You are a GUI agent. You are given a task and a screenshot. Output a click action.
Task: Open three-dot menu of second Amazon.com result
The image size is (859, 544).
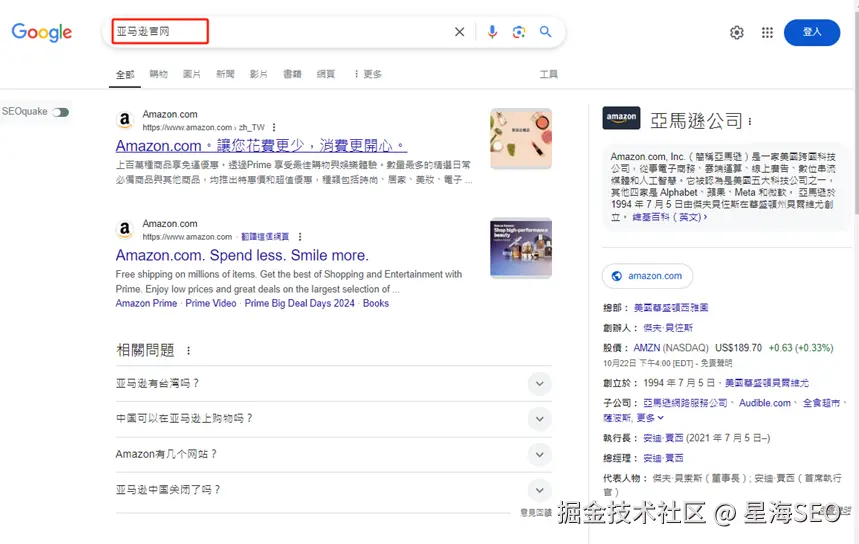click(300, 237)
